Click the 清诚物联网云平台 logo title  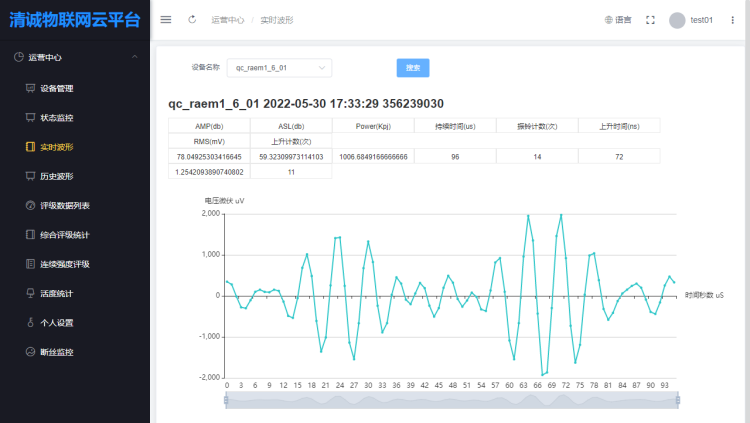point(75,20)
